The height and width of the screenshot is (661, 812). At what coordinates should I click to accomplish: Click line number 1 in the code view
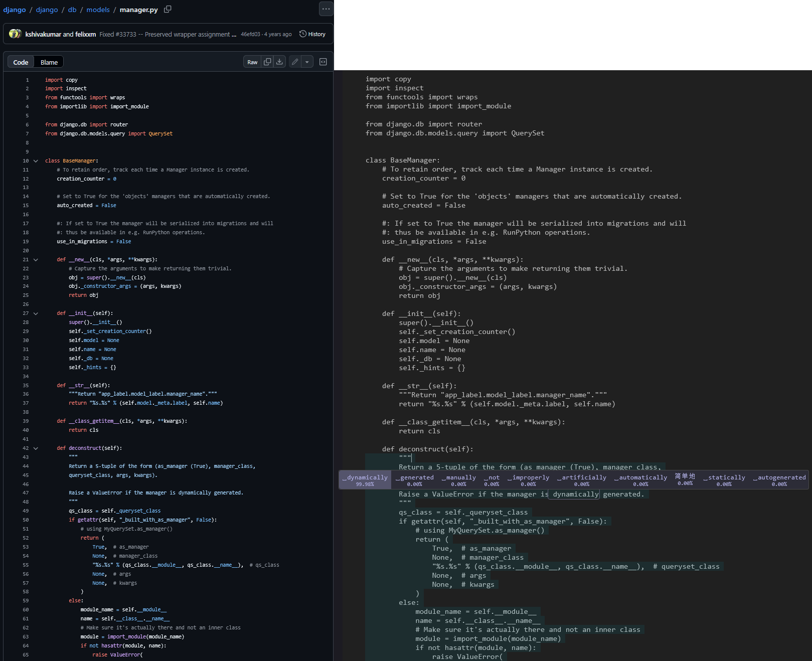(x=27, y=80)
